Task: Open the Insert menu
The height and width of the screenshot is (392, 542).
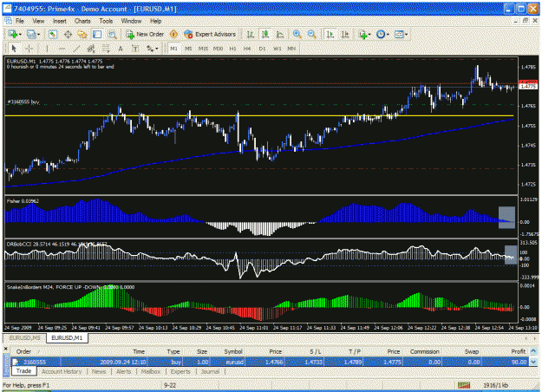Action: click(60, 21)
